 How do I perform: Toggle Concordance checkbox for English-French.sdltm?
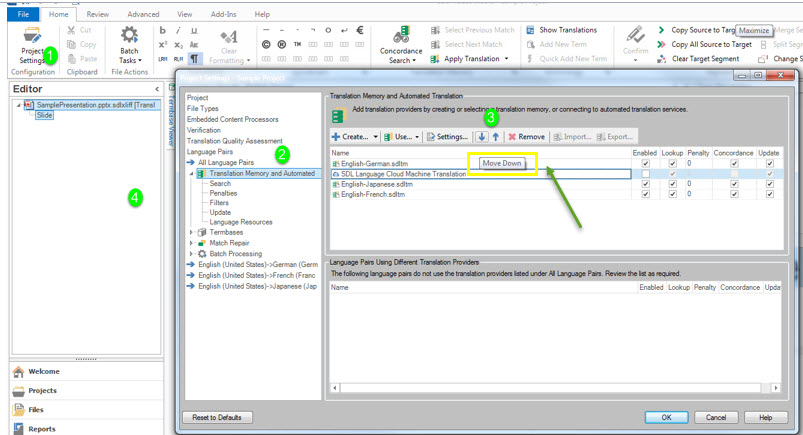click(734, 195)
